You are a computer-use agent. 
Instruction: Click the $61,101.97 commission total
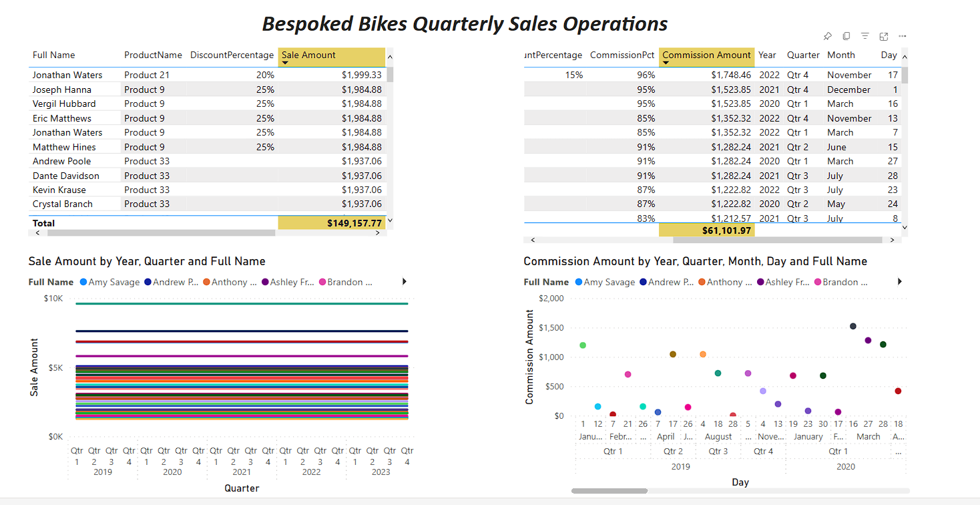point(727,230)
